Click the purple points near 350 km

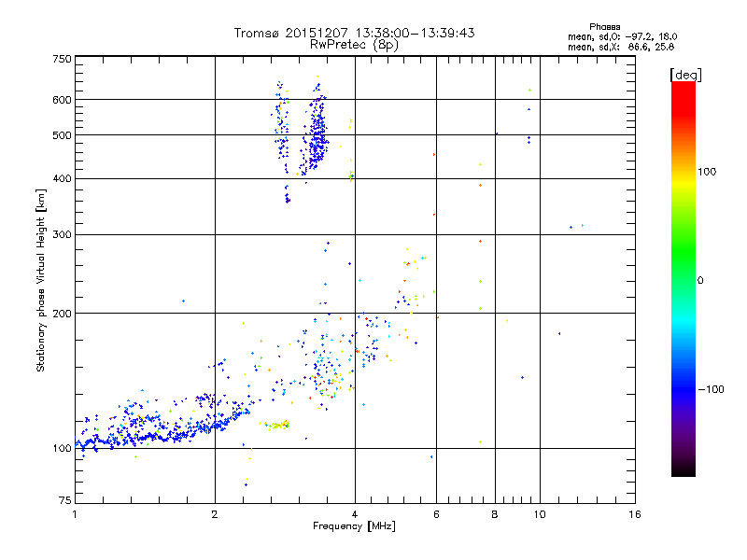click(x=288, y=198)
